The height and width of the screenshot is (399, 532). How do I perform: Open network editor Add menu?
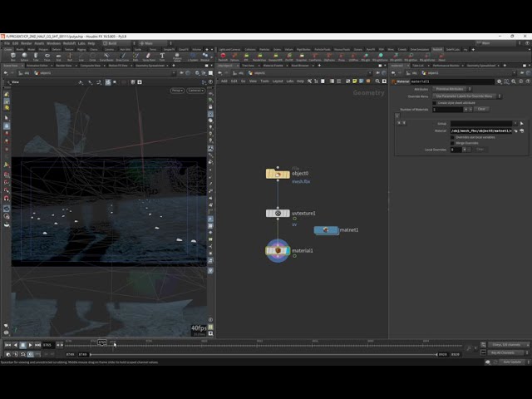coord(224,81)
